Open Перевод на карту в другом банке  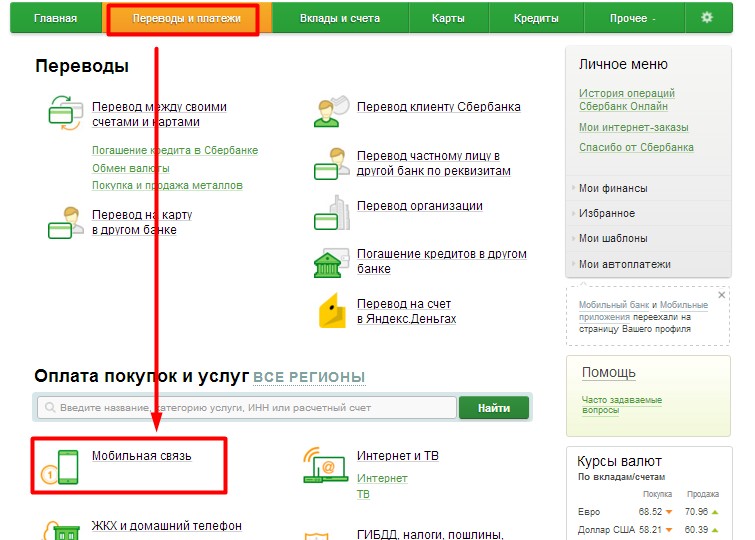point(142,222)
